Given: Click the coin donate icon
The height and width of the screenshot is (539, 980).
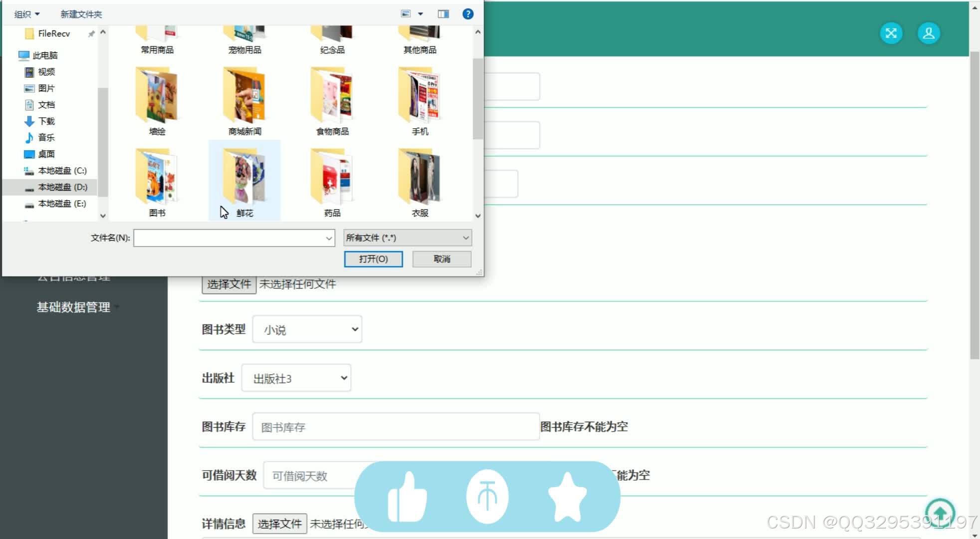Looking at the screenshot, I should (488, 497).
